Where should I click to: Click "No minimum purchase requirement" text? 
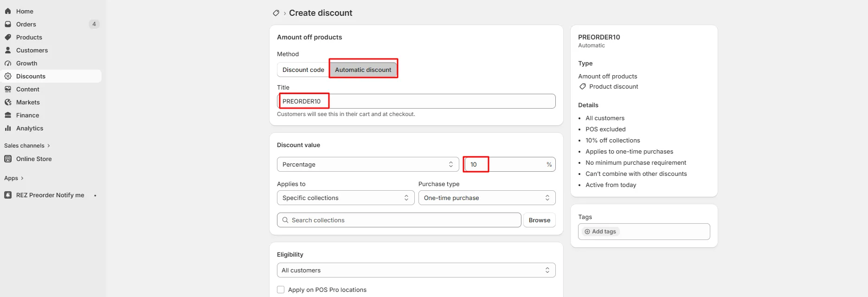[636, 162]
